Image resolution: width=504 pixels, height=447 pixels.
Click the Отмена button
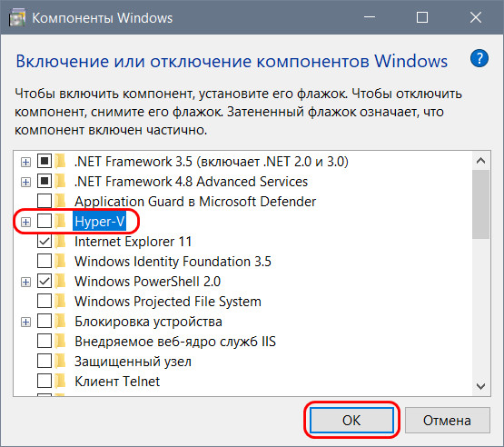point(447,420)
